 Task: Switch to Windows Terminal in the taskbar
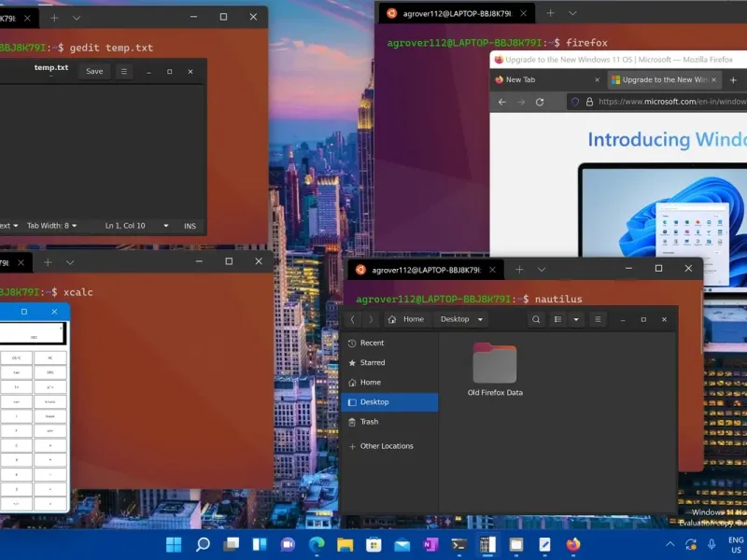point(458,544)
